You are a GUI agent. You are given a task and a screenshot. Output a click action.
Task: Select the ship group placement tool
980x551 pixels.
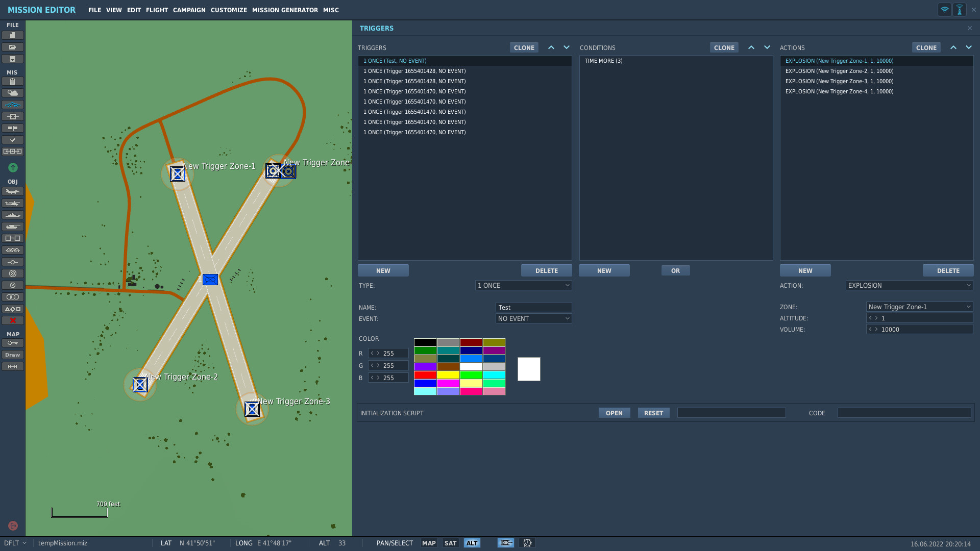tap(13, 215)
